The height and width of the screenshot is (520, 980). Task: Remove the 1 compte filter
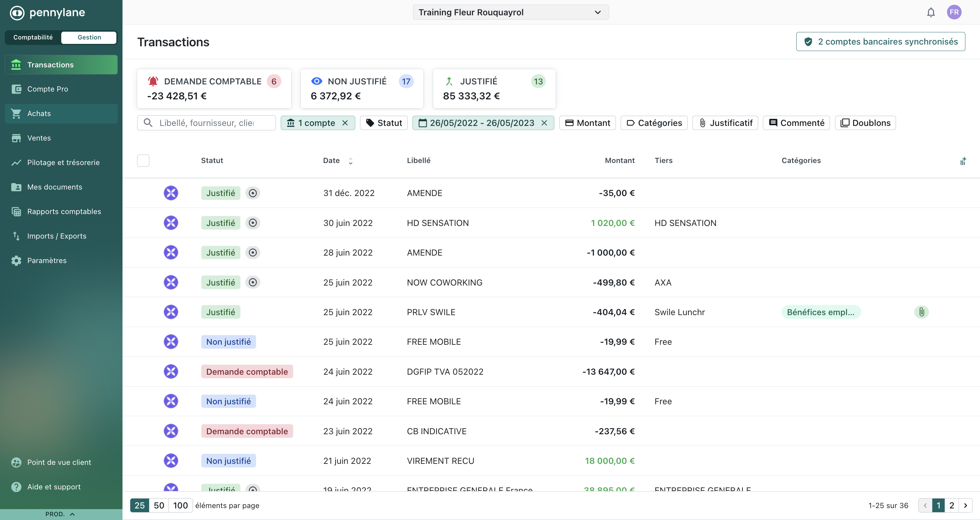point(345,123)
